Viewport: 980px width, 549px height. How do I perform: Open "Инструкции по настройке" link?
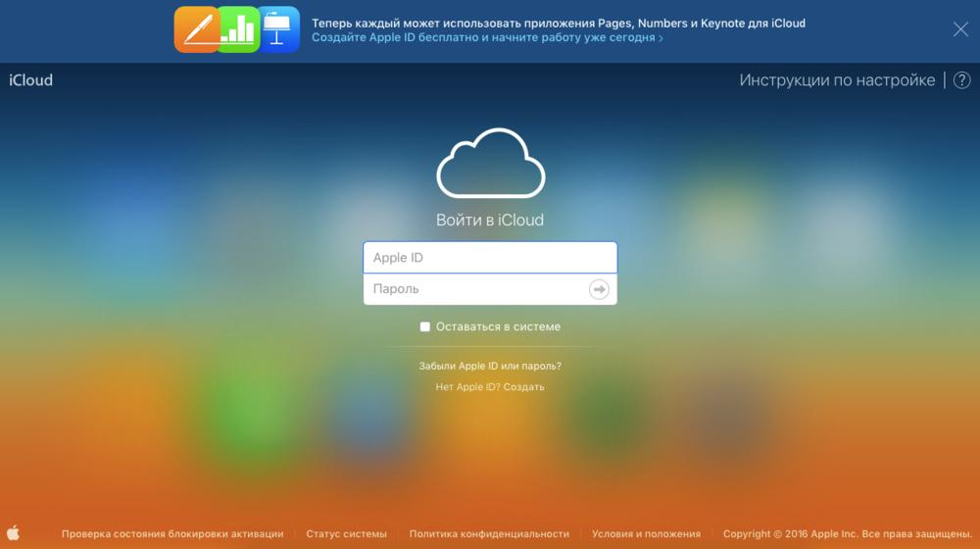pyautogui.click(x=837, y=80)
